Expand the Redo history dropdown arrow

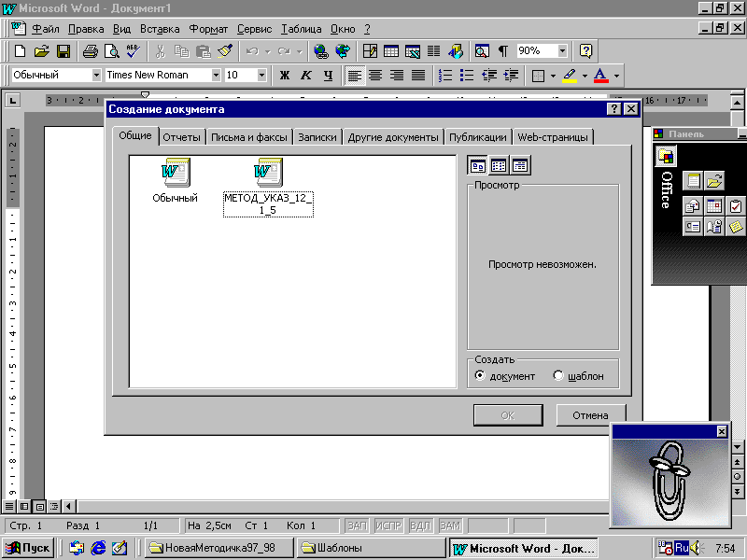[x=299, y=51]
